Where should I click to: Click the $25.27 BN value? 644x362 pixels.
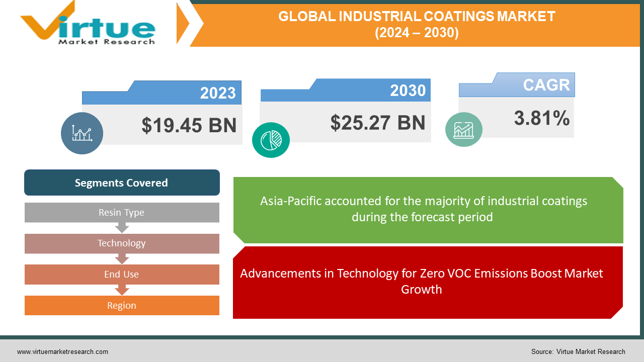click(378, 123)
